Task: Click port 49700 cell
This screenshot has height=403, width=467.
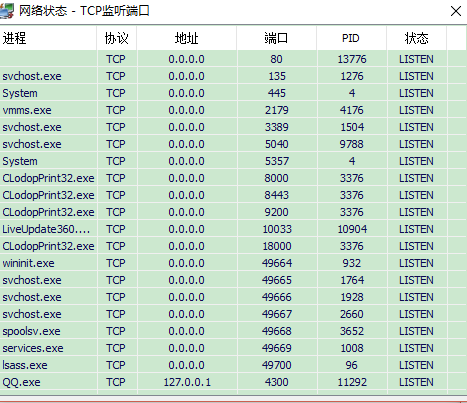Action: click(x=277, y=365)
